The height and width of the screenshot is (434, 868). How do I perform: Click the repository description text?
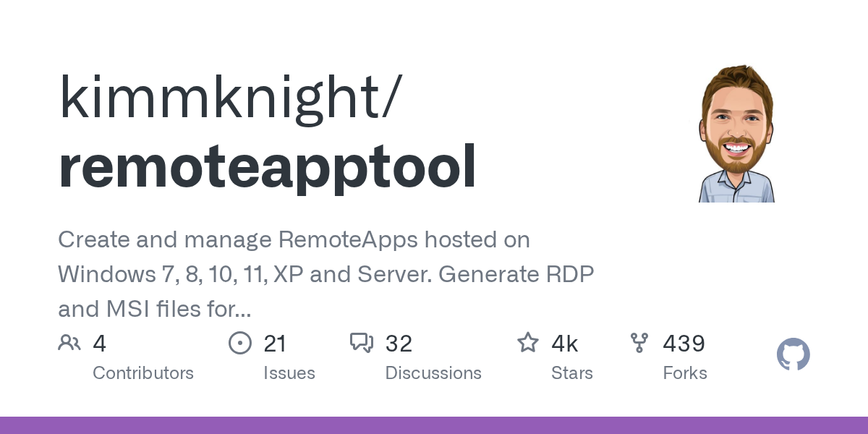pyautogui.click(x=325, y=273)
